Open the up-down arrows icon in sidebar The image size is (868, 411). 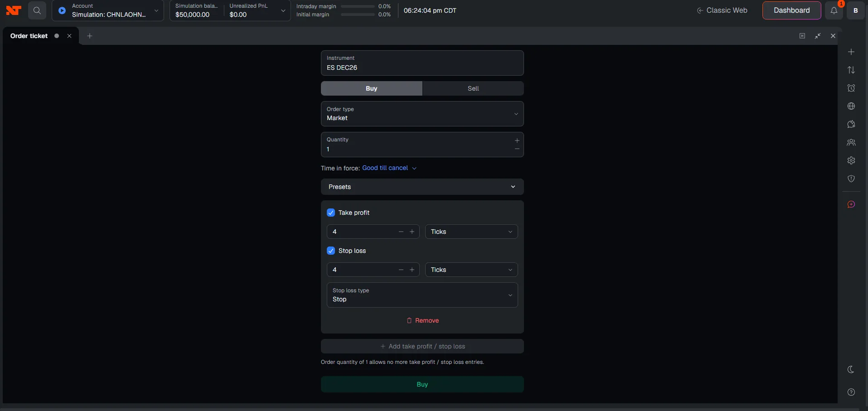point(851,70)
